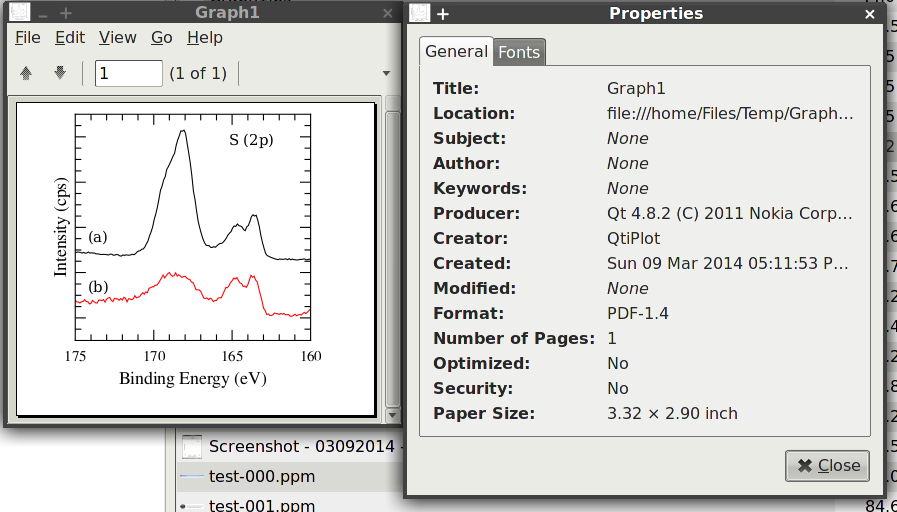Switch to the General tab

tap(456, 51)
